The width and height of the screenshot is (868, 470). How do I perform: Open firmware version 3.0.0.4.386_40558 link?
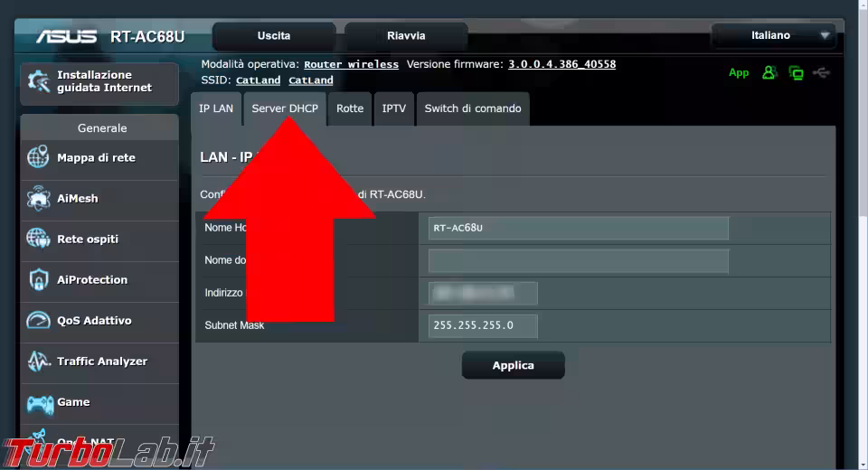click(561, 64)
